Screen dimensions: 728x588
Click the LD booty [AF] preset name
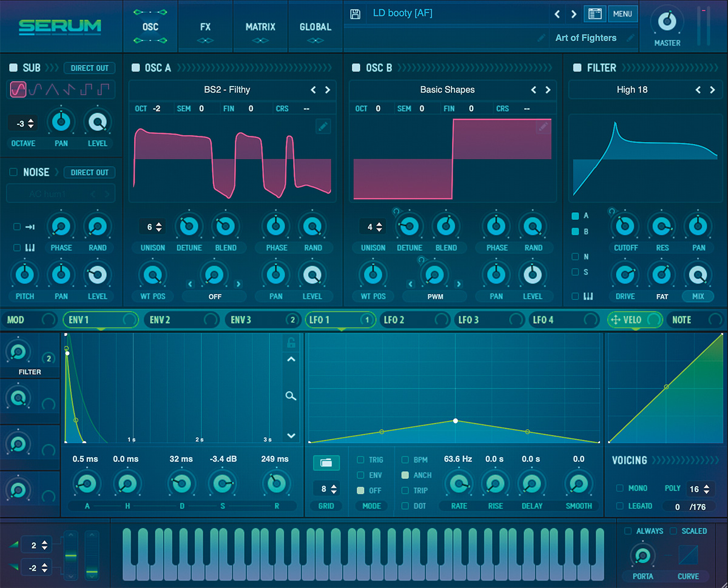pyautogui.click(x=403, y=13)
